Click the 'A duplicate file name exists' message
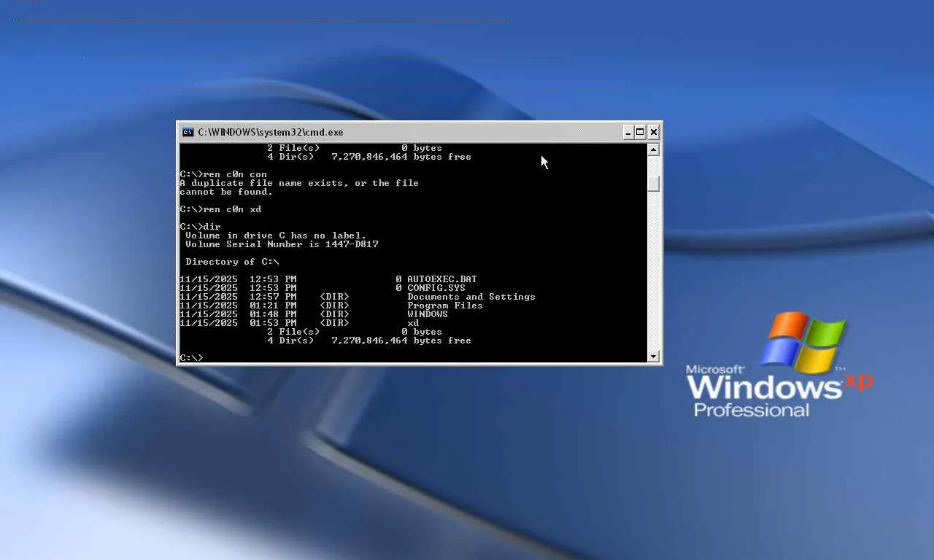 [x=299, y=183]
